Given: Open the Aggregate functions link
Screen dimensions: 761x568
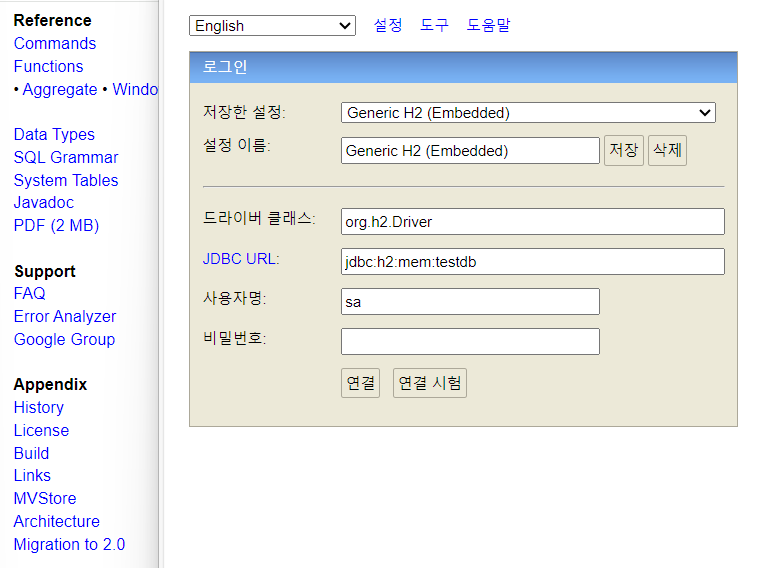Looking at the screenshot, I should pos(60,90).
